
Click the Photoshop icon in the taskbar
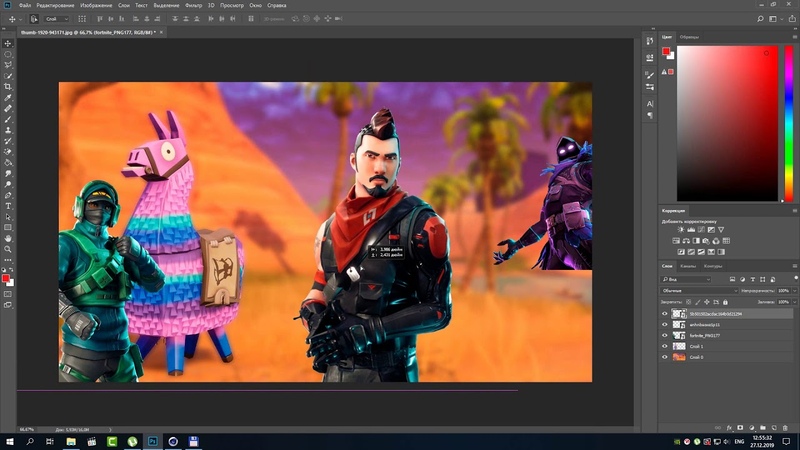tap(153, 441)
